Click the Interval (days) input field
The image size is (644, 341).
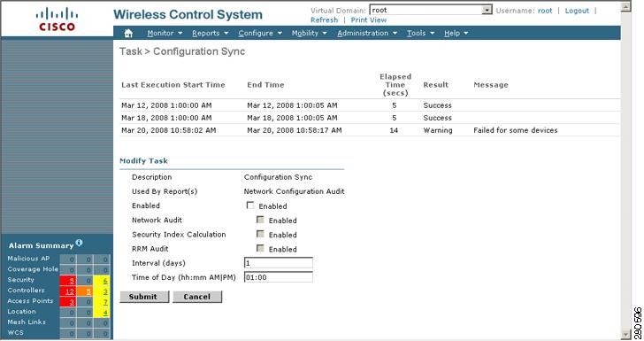pos(279,263)
